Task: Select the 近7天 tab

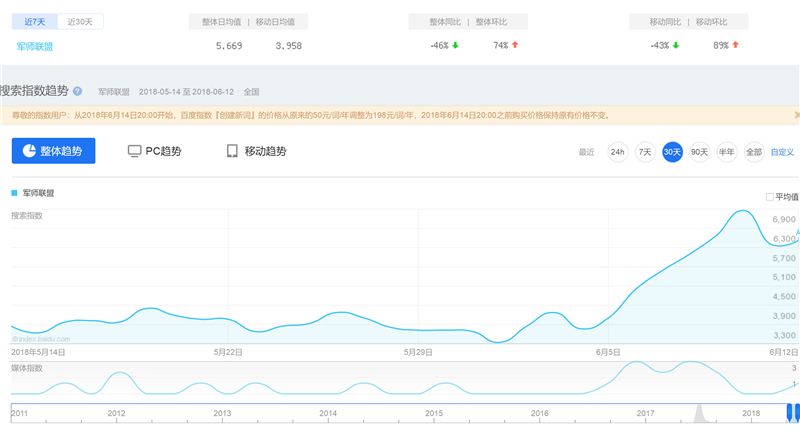Action: [x=35, y=21]
